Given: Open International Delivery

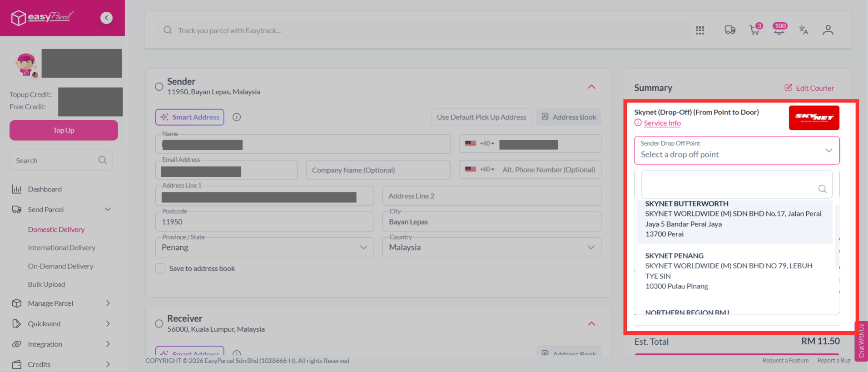Looking at the screenshot, I should click(x=62, y=248).
